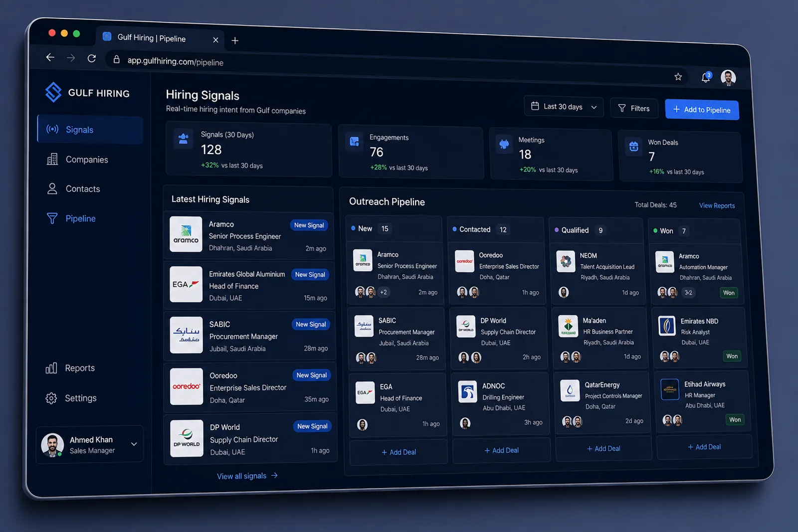
Task: Click Emirates NBD logo in Won column
Action: (667, 326)
